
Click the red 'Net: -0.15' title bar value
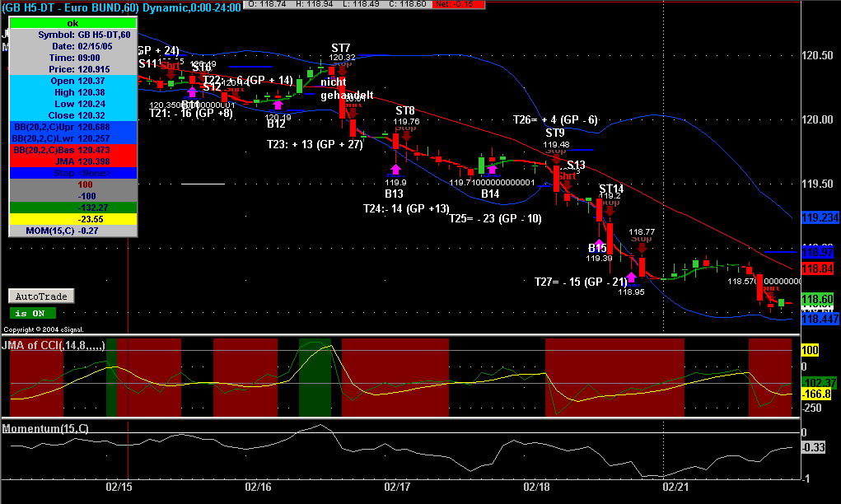pos(459,4)
